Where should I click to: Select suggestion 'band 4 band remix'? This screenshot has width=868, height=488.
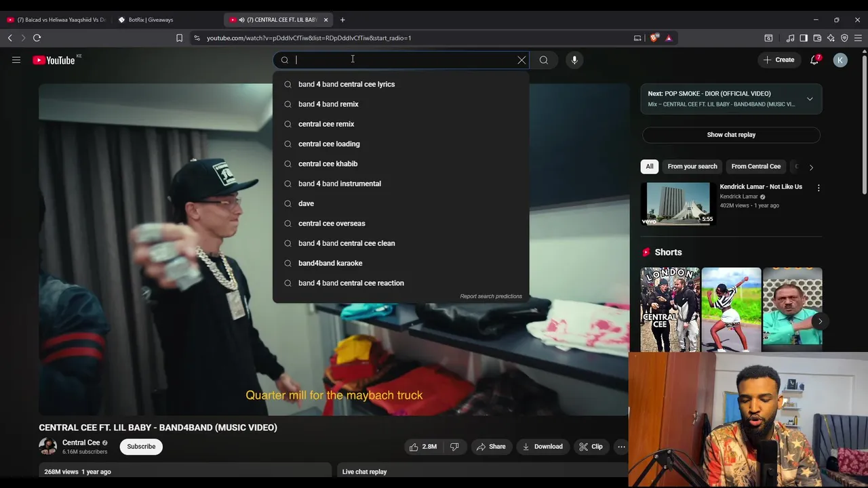(401, 104)
